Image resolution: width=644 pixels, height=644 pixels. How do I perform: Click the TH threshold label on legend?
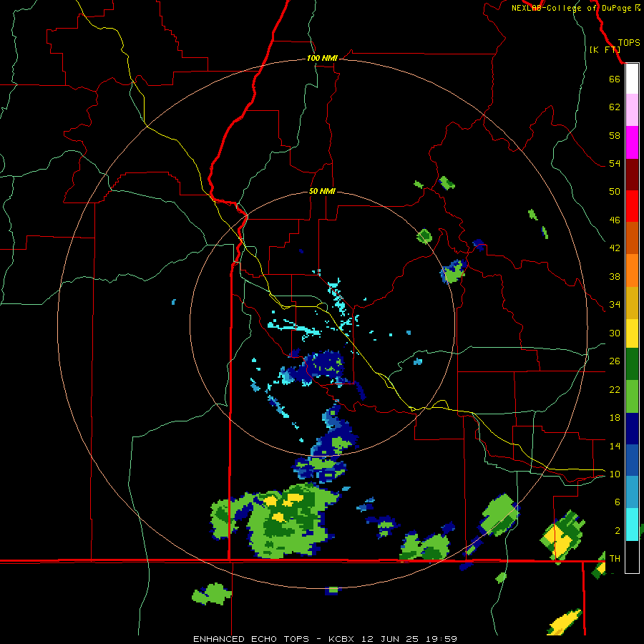point(615,558)
